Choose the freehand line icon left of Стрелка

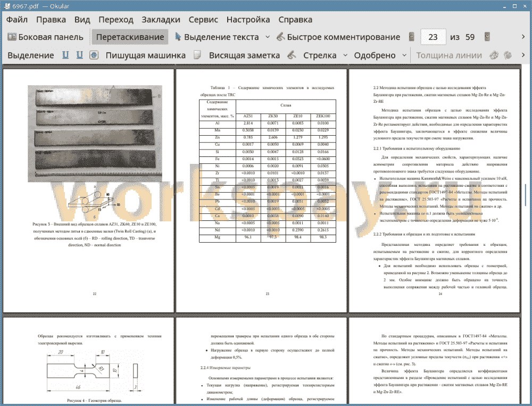[x=292, y=55]
